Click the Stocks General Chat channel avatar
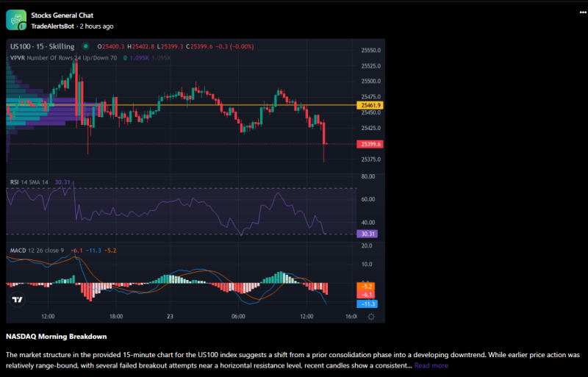The width and height of the screenshot is (588, 377). [x=16, y=21]
